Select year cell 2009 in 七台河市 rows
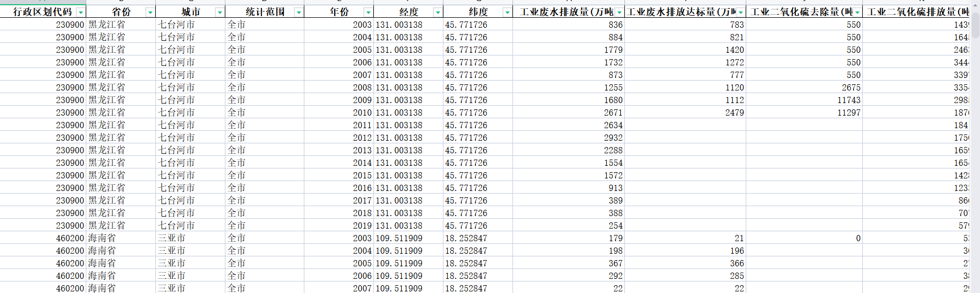 pos(339,100)
